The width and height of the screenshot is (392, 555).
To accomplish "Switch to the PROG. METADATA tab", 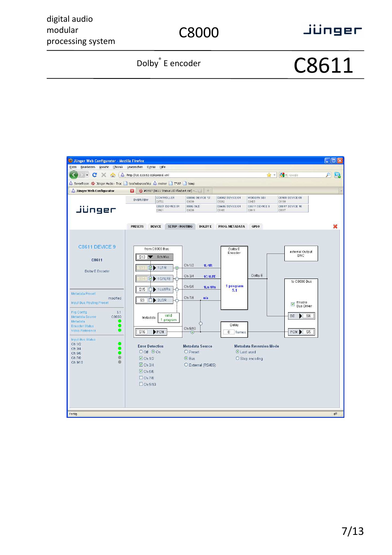I will [x=231, y=226].
